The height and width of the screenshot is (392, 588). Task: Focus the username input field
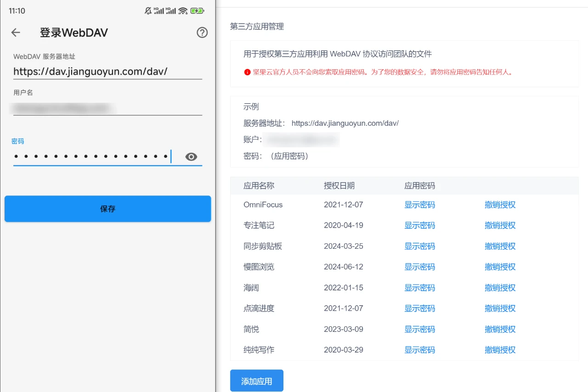tap(107, 108)
